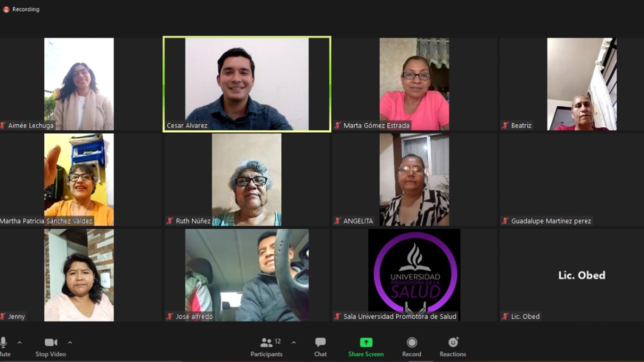This screenshot has height=362, width=644.
Task: Click Share Screen button label
Action: [366, 354]
